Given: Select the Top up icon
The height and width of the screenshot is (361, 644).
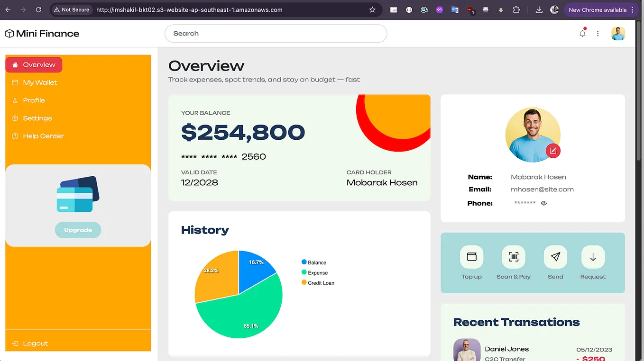Looking at the screenshot, I should point(471,256).
